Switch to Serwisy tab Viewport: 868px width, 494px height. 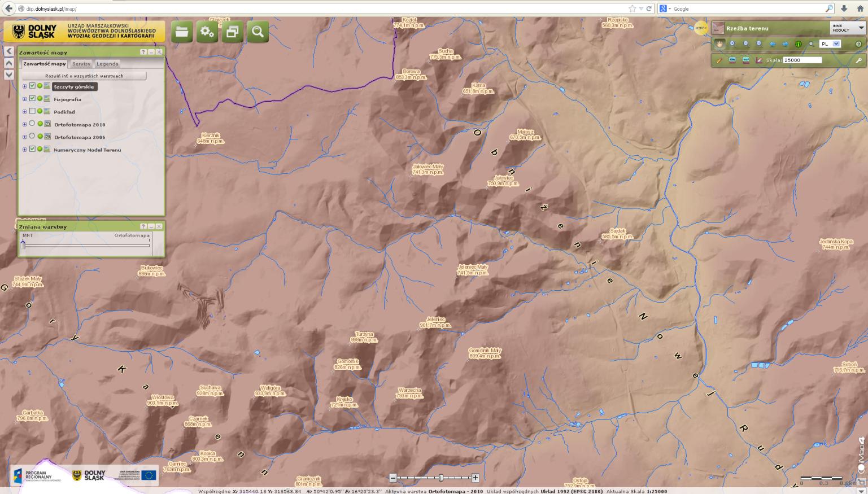coord(81,64)
